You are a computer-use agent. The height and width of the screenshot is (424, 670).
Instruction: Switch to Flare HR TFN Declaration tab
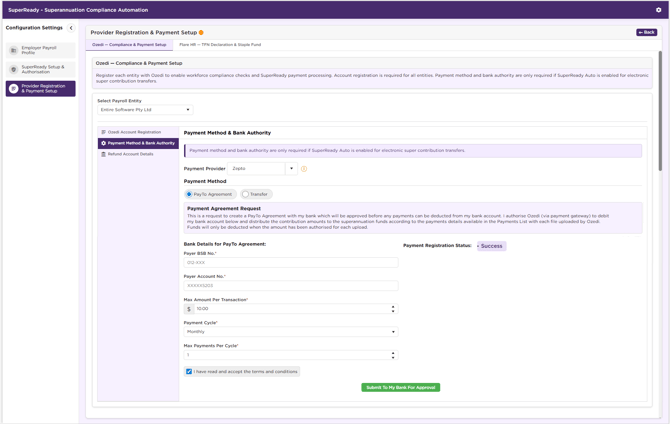(x=220, y=44)
